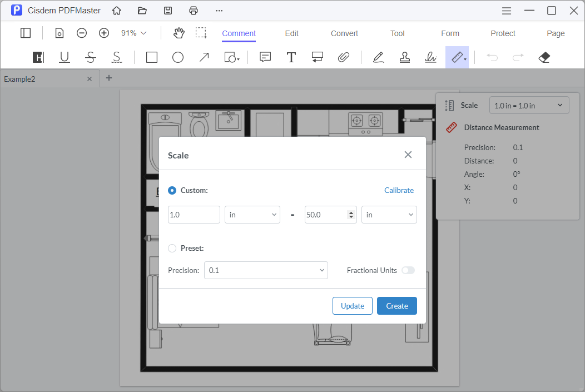Open the hamburger menu icon

click(506, 11)
